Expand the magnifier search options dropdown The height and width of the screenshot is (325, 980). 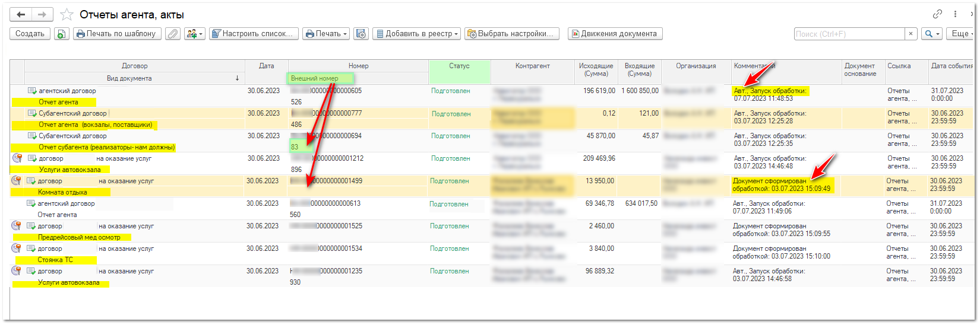931,34
